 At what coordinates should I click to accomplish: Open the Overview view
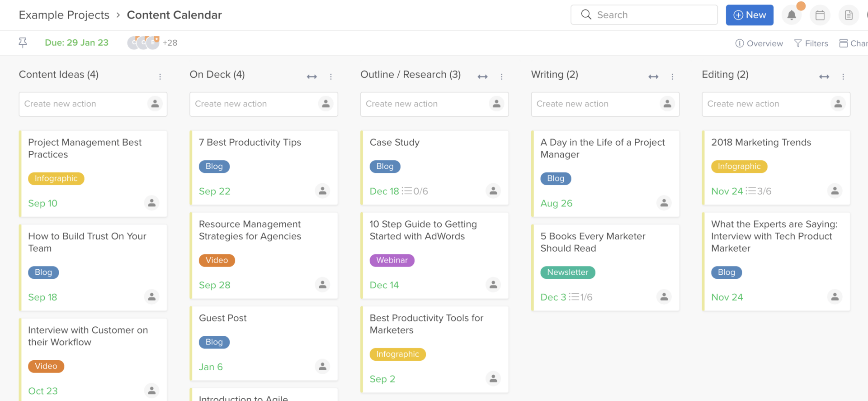point(759,43)
